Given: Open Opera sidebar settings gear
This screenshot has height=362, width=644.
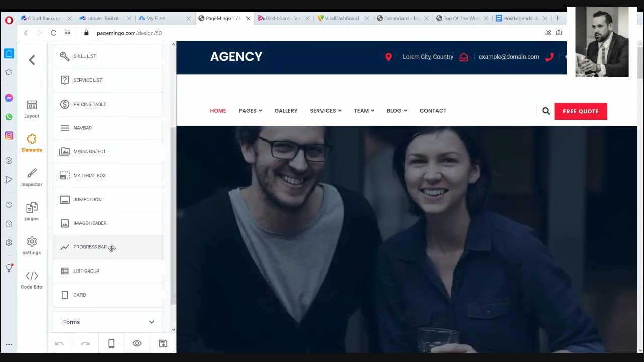Looking at the screenshot, I should [x=9, y=242].
